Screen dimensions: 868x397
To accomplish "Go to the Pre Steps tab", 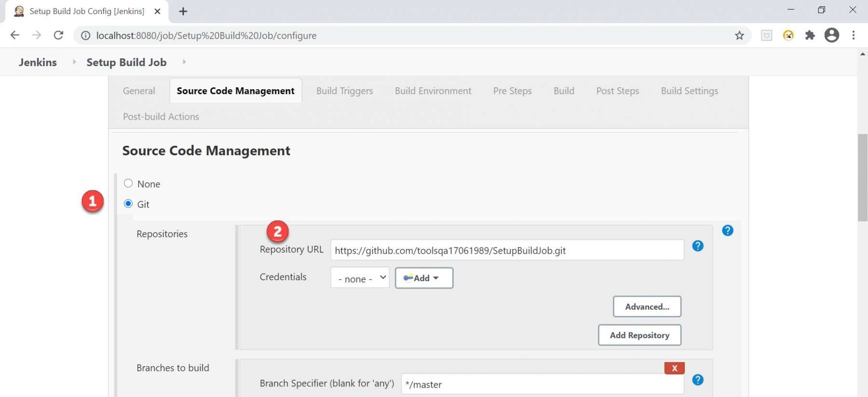I will 512,91.
